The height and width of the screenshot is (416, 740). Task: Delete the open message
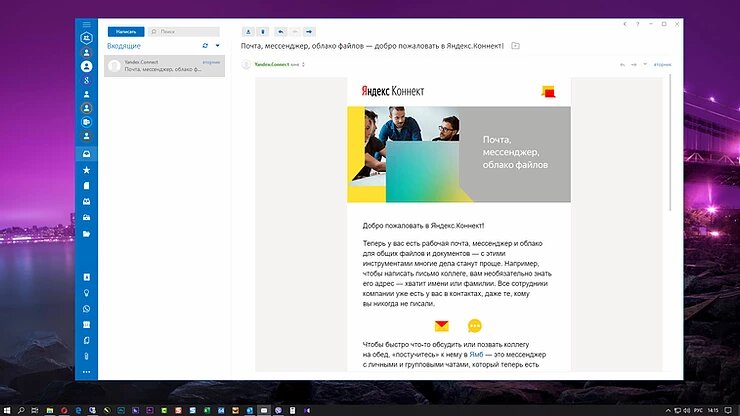coord(263,32)
